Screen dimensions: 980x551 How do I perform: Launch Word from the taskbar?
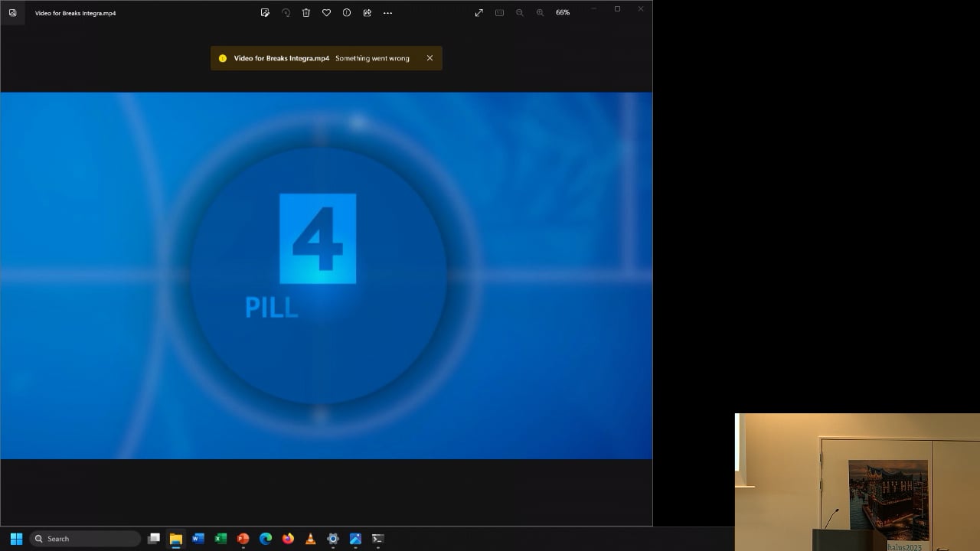(x=198, y=539)
